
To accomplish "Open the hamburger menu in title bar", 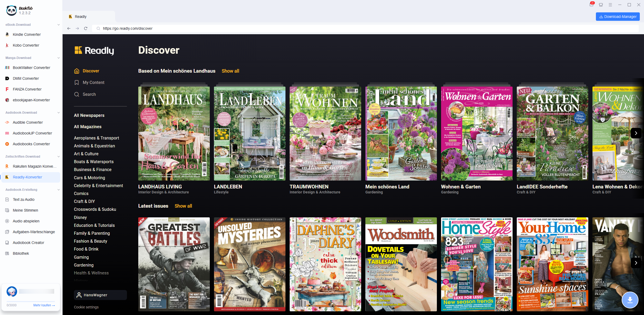I will [x=610, y=5].
